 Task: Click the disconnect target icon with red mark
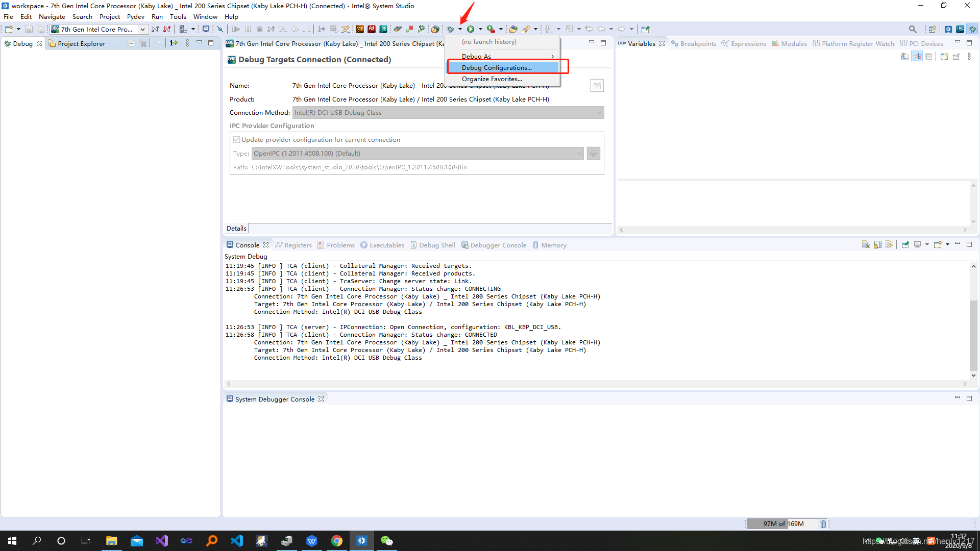[x=167, y=29]
